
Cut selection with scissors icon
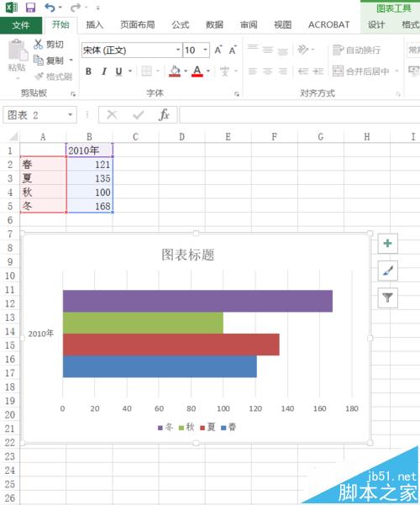click(x=39, y=45)
